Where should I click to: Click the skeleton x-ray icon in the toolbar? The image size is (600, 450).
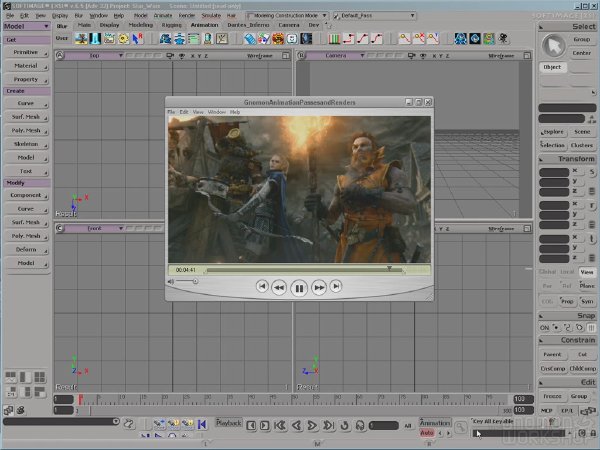point(306,39)
